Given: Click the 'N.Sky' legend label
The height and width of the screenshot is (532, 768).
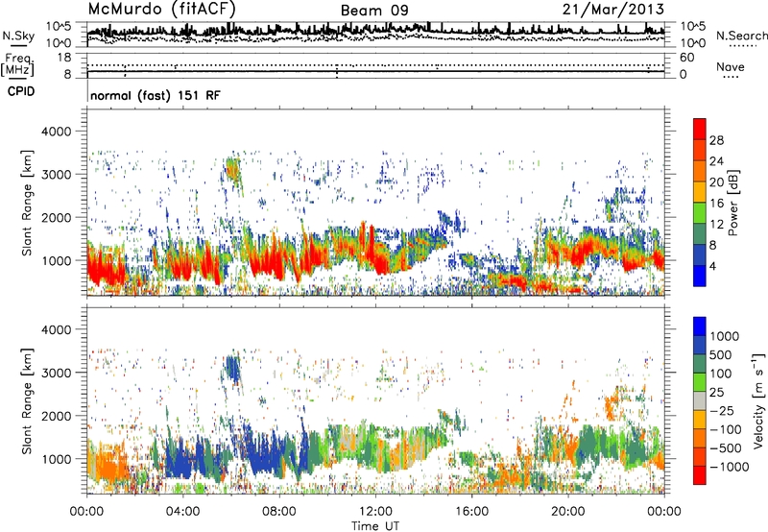Looking at the screenshot, I should tap(18, 36).
